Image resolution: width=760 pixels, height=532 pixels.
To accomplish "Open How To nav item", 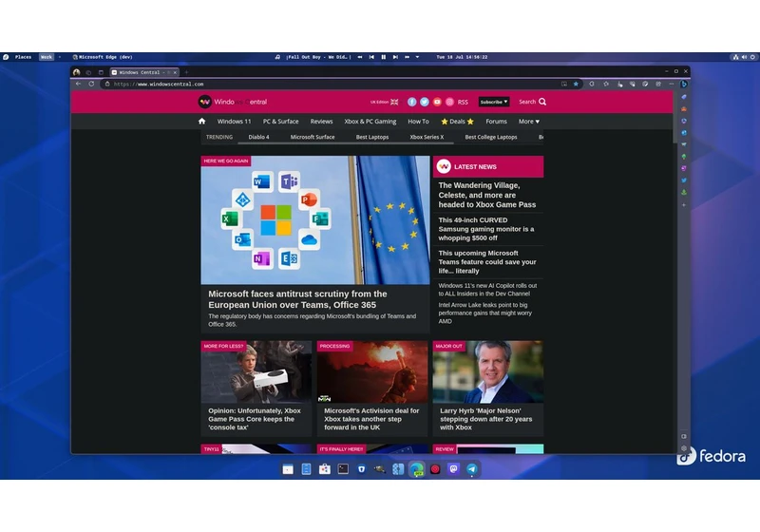I will pos(418,122).
